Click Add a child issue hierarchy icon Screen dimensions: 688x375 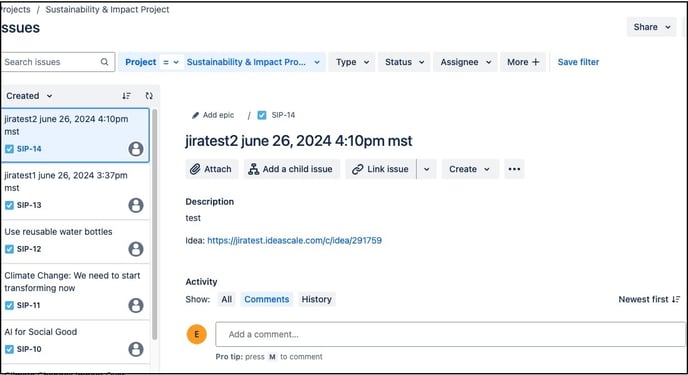pyautogui.click(x=253, y=169)
